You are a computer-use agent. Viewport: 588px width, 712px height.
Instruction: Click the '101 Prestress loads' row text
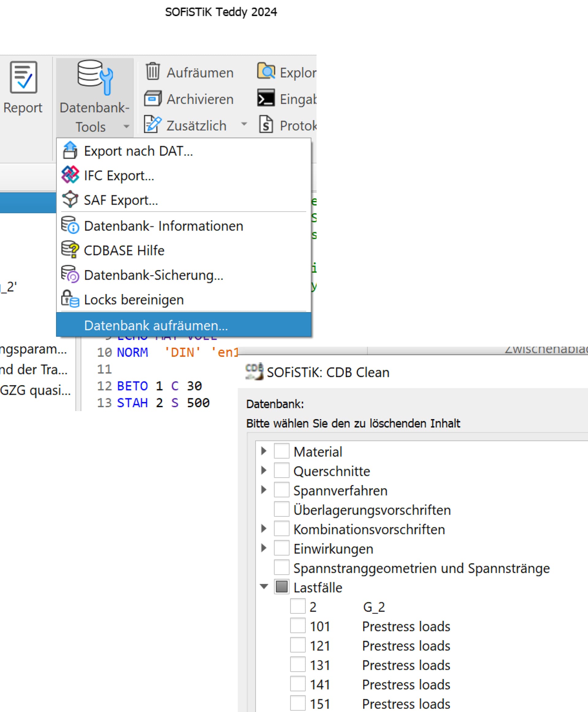(x=380, y=626)
